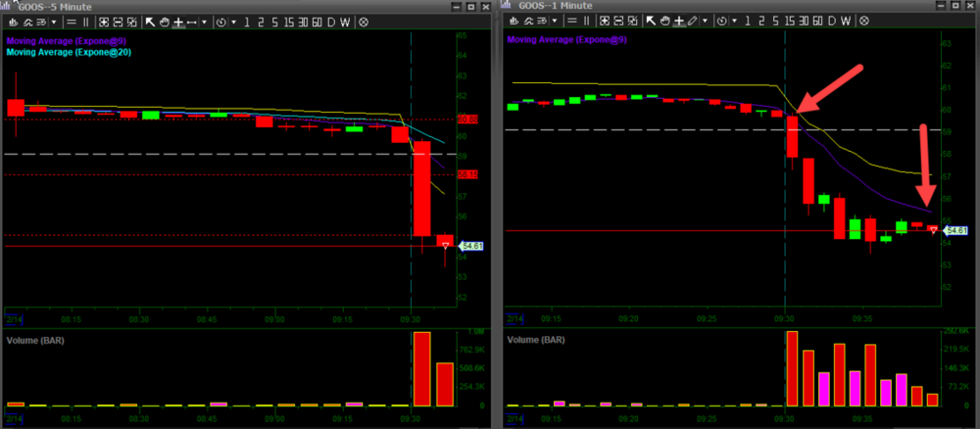Click the clock time icon in 1 Minute toolbar
980x429 pixels.
[720, 21]
